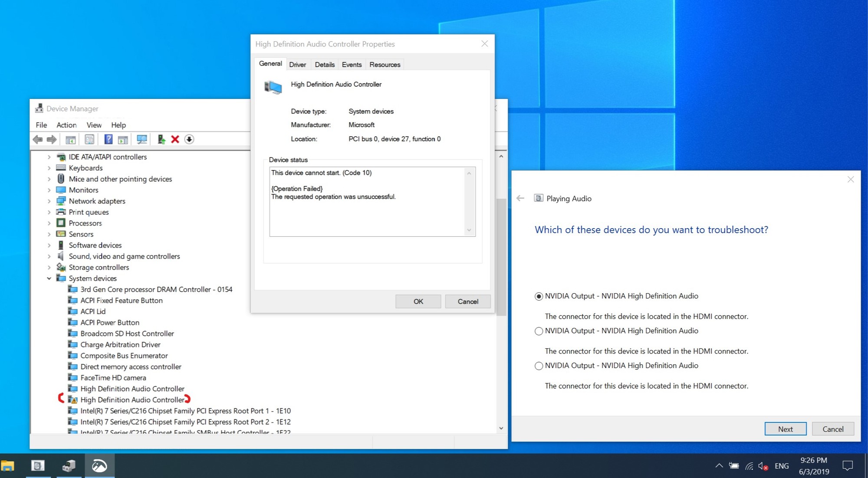Click the Keyboards category icon
Image resolution: width=868 pixels, height=478 pixels.
coord(61,168)
